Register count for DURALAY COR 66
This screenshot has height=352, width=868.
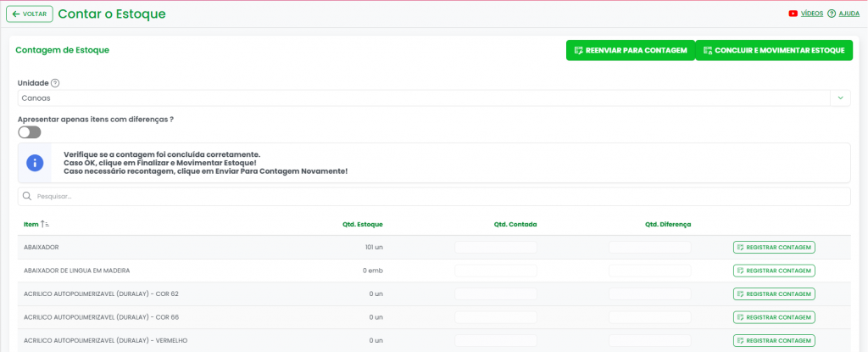(773, 317)
